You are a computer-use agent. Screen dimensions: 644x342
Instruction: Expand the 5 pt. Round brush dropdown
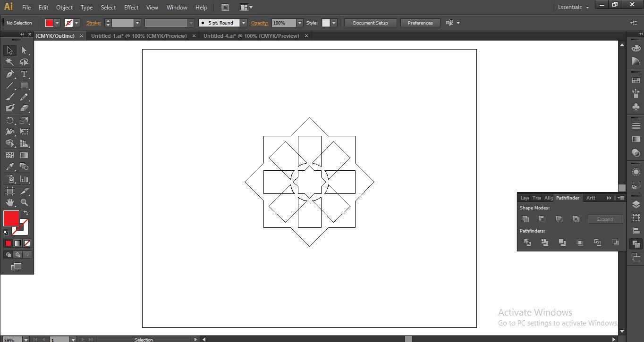[x=244, y=23]
